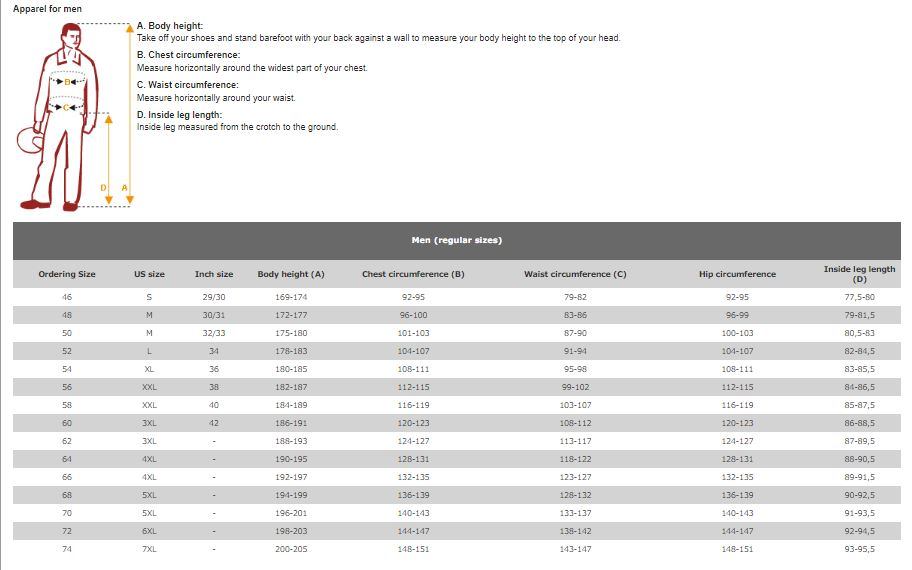This screenshot has height=570, width=912.
Task: Click the 'Hip circumference' column header
Action: click(x=737, y=274)
